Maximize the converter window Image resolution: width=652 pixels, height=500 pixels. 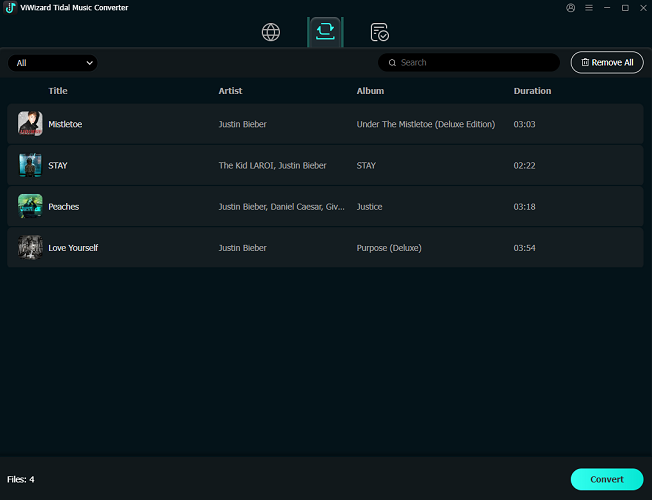625,8
